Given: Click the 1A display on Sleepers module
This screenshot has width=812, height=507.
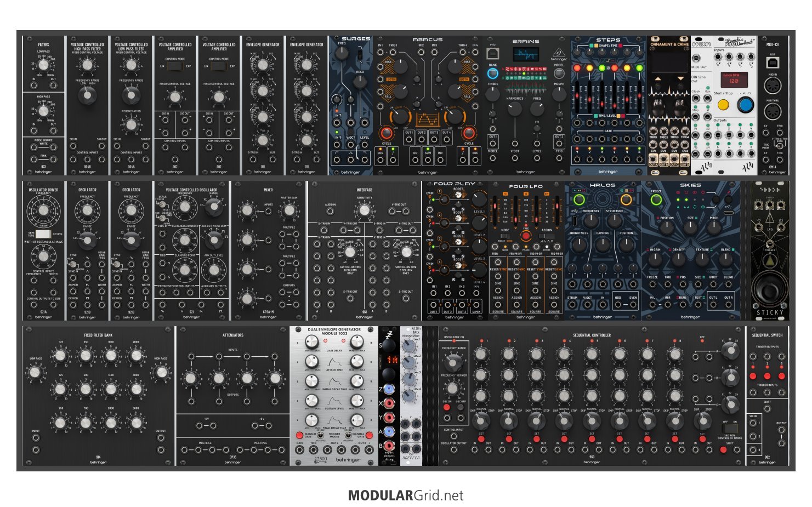Looking at the screenshot, I should tap(391, 360).
